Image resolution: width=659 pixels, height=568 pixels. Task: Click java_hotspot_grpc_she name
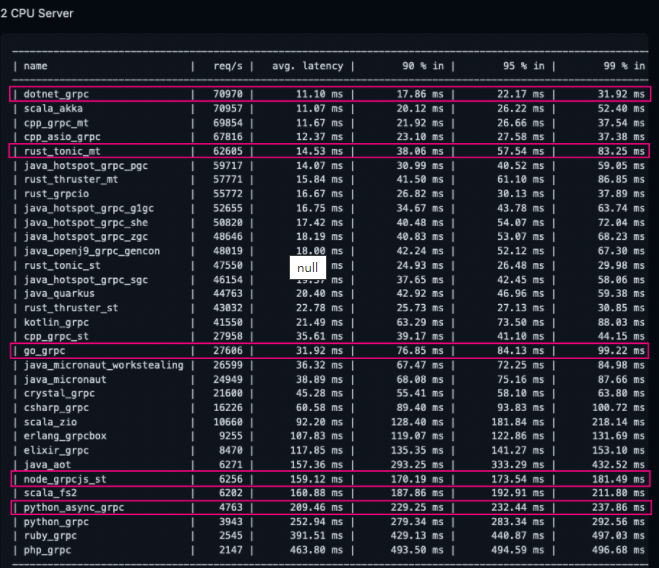86,222
